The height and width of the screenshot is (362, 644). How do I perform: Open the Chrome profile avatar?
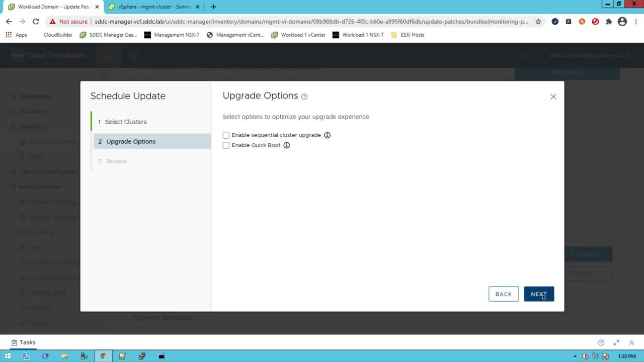pos(622,22)
